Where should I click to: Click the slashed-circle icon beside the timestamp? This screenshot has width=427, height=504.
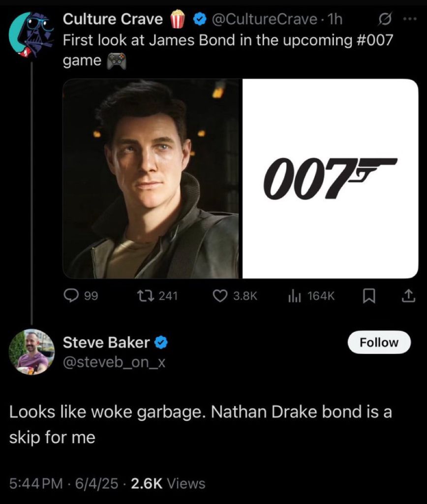[384, 19]
